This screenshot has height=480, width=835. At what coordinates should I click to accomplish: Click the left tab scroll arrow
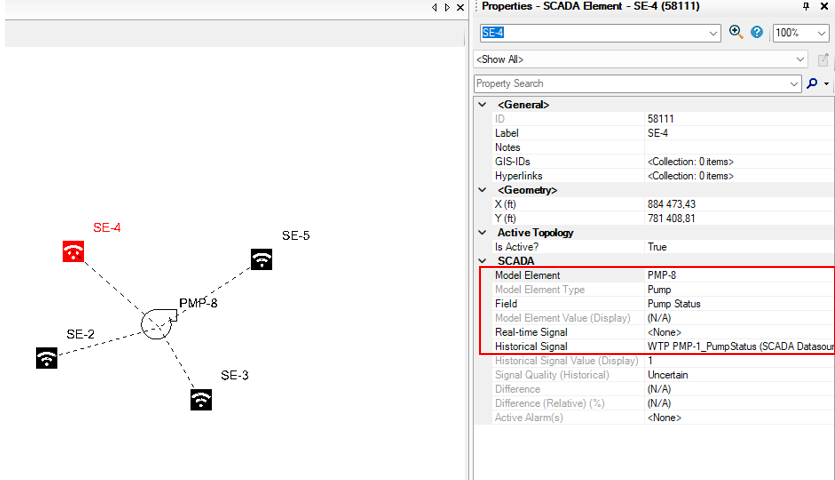[x=435, y=7]
